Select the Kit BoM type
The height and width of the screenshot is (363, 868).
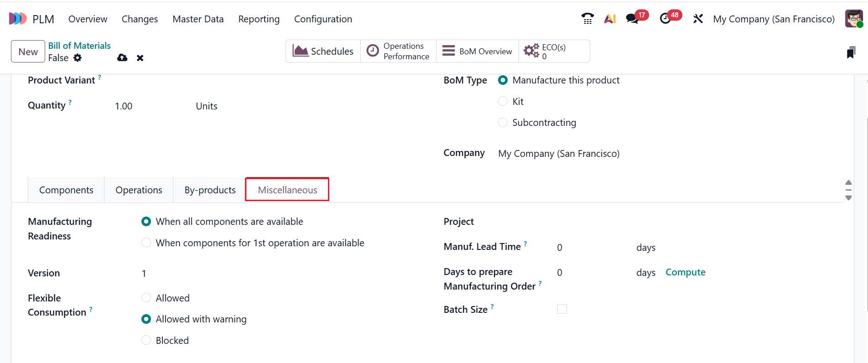[503, 101]
